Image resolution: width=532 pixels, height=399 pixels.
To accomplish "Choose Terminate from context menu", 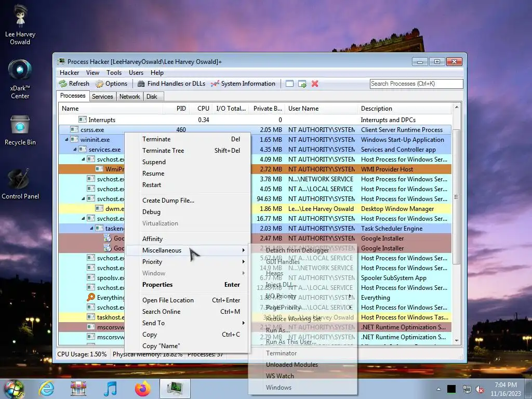I will pyautogui.click(x=188, y=139).
